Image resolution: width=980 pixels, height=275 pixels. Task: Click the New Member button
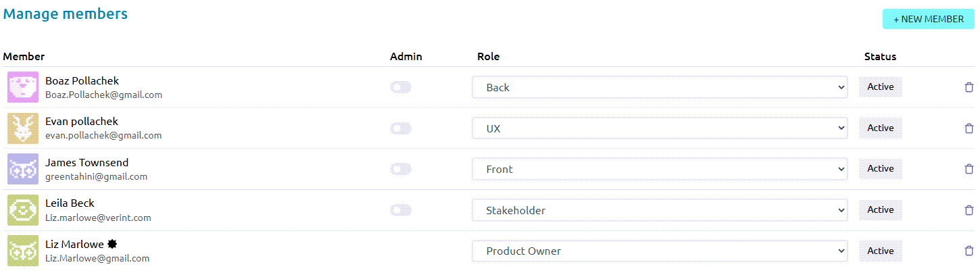(928, 19)
